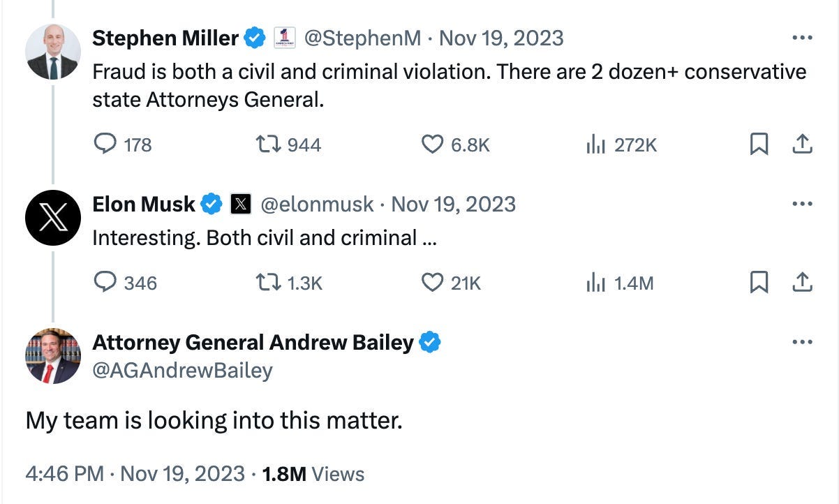Bookmark Elon Musk's tweet
The height and width of the screenshot is (504, 839).
pos(759,283)
